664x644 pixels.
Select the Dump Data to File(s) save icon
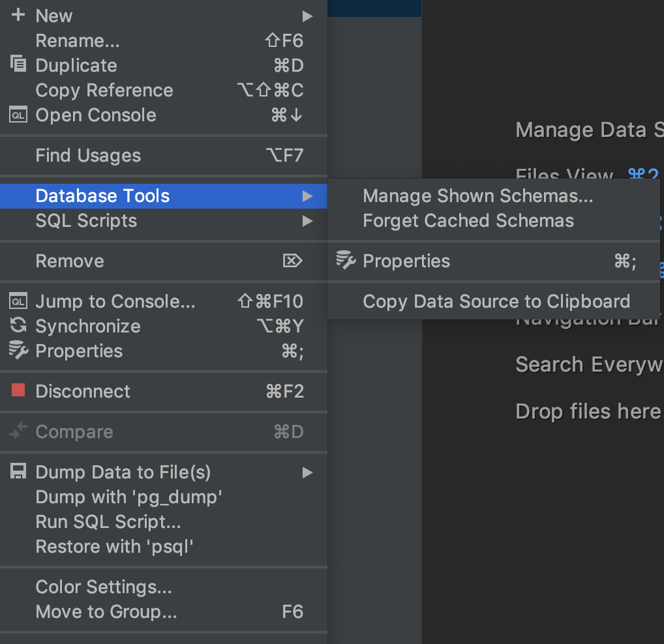(18, 472)
